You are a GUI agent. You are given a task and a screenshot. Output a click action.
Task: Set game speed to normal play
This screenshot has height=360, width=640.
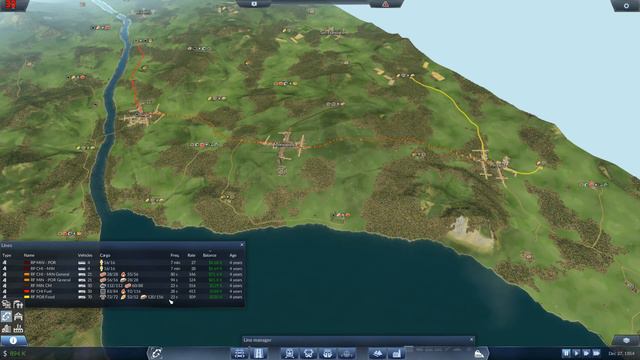click(x=576, y=353)
